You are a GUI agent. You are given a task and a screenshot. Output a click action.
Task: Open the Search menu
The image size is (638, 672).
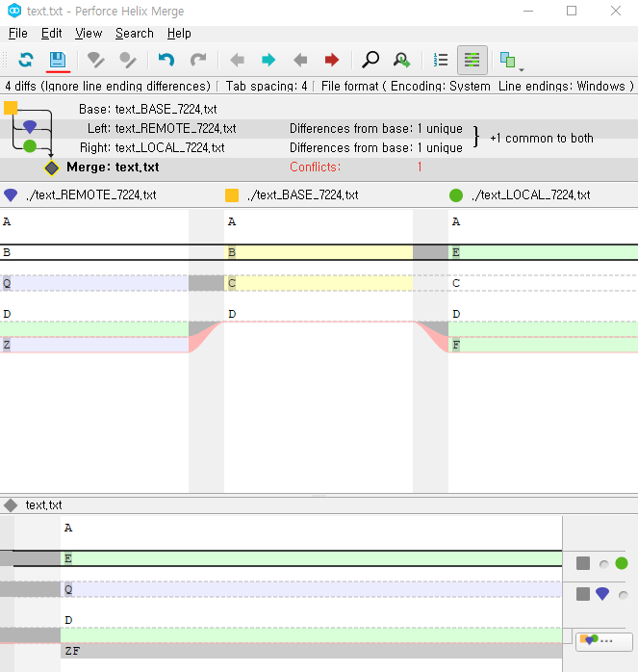[135, 34]
